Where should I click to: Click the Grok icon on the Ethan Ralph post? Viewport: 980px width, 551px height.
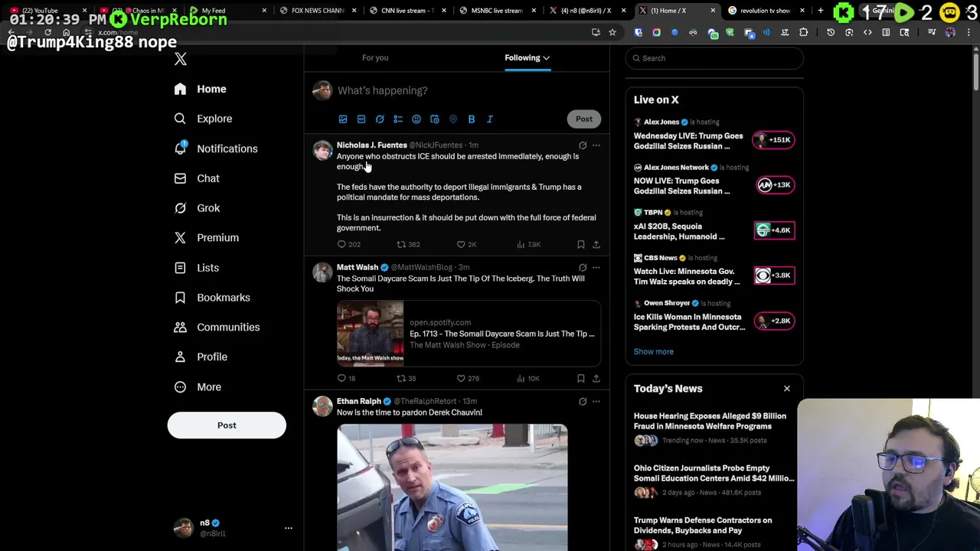pos(583,402)
